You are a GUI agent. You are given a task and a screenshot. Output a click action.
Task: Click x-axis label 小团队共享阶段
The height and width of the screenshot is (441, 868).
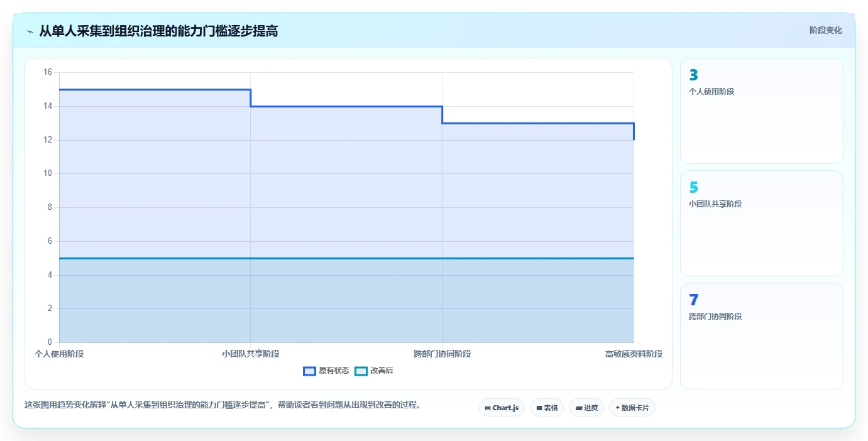pos(251,354)
